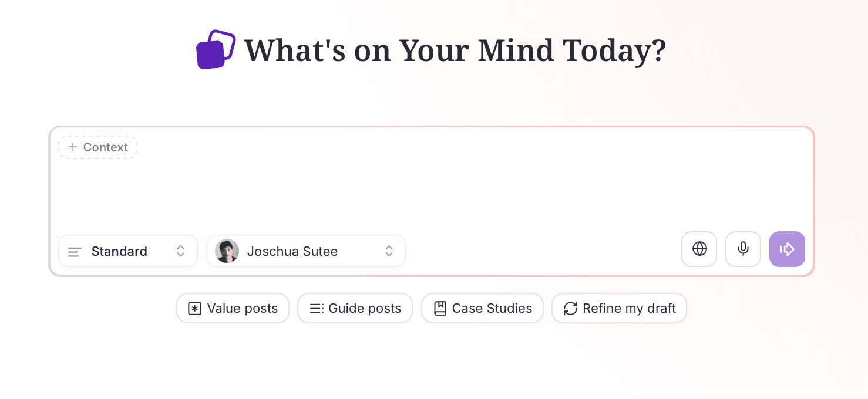868x399 pixels.
Task: Click inside the message input area
Action: click(429, 194)
